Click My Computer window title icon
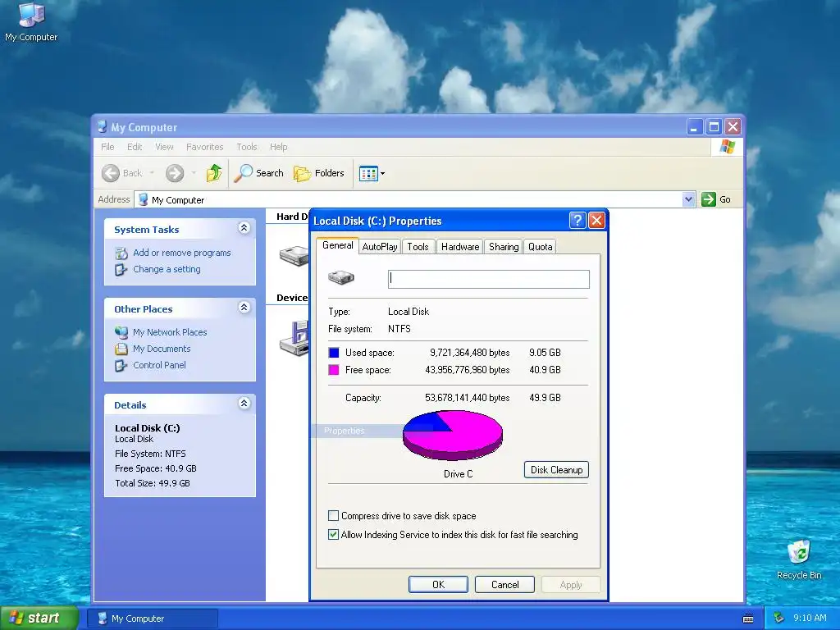This screenshot has width=840, height=630. coord(102,127)
